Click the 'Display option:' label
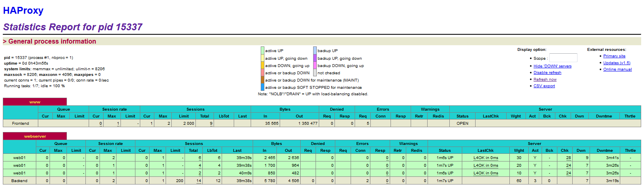Image resolution: width=644 pixels, height=195 pixels. tap(532, 50)
